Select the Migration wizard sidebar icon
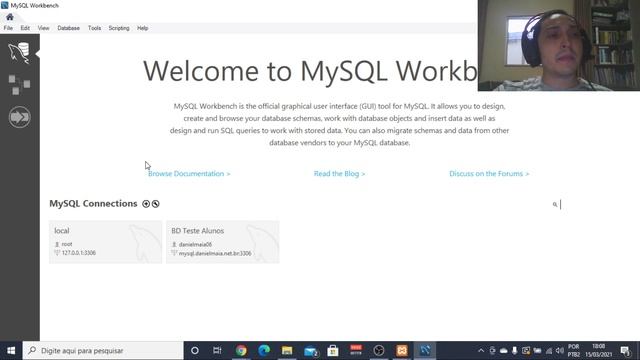This screenshot has height=360, width=640. coord(19,117)
